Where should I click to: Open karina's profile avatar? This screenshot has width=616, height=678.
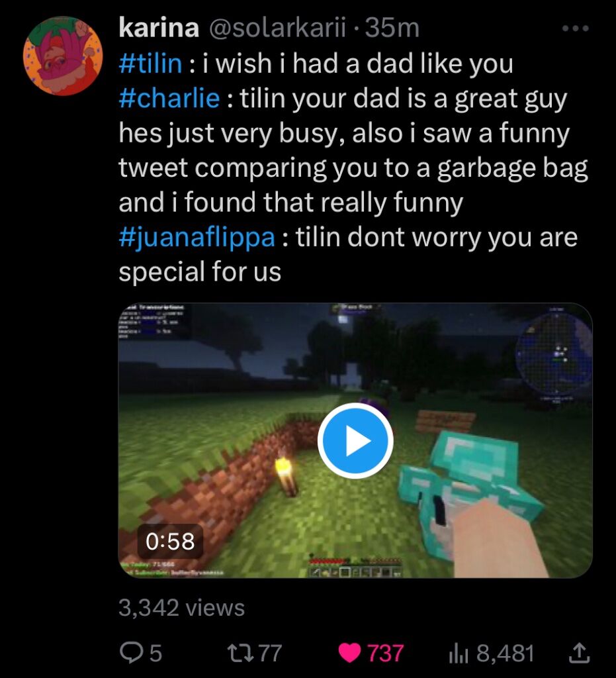click(63, 56)
